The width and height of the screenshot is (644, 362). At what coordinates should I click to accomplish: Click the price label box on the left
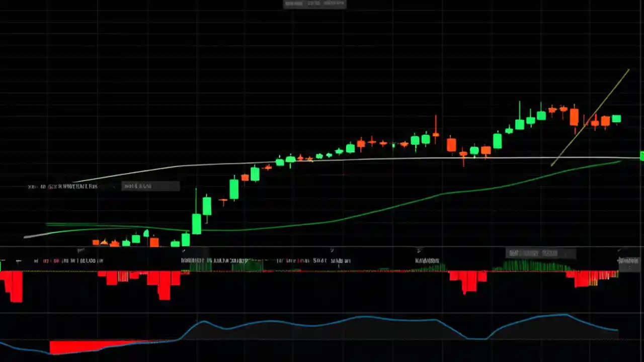coord(149,186)
